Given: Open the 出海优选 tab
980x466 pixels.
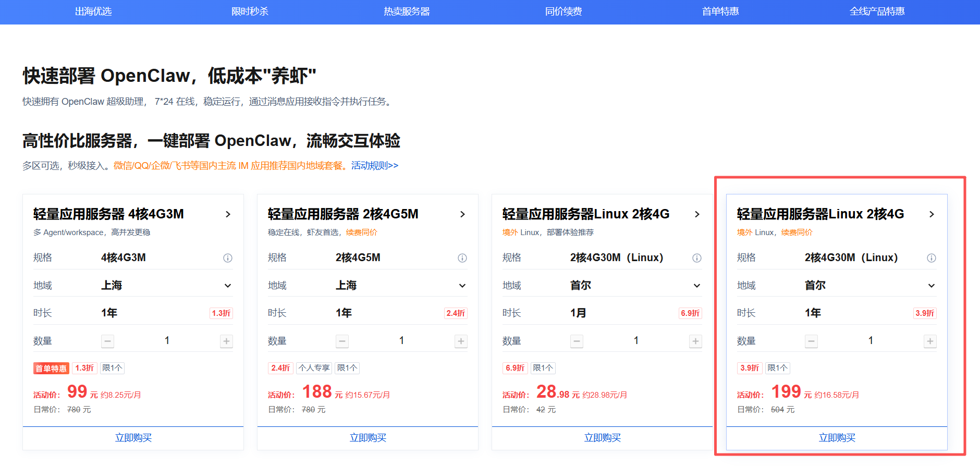Looking at the screenshot, I should (93, 11).
